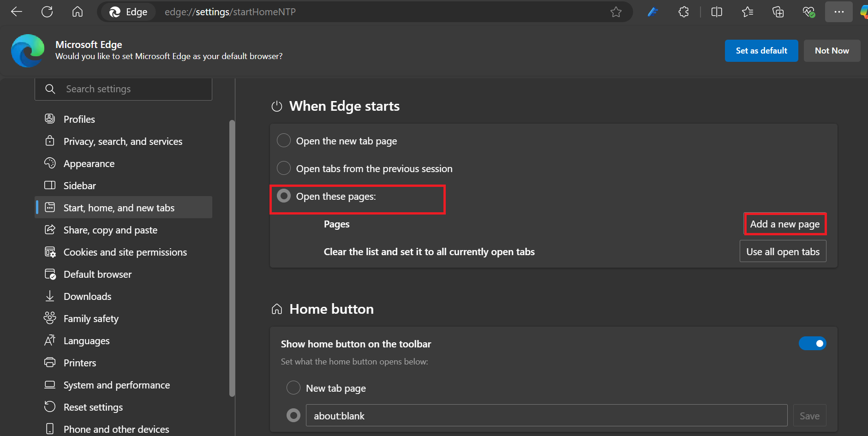Select Open tabs from the previous session
The image size is (868, 436).
click(284, 168)
